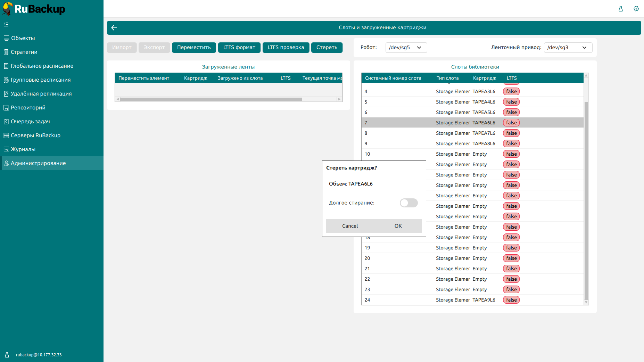Click the false LTFS badge for slot 24
The image size is (644, 362).
coord(511,300)
